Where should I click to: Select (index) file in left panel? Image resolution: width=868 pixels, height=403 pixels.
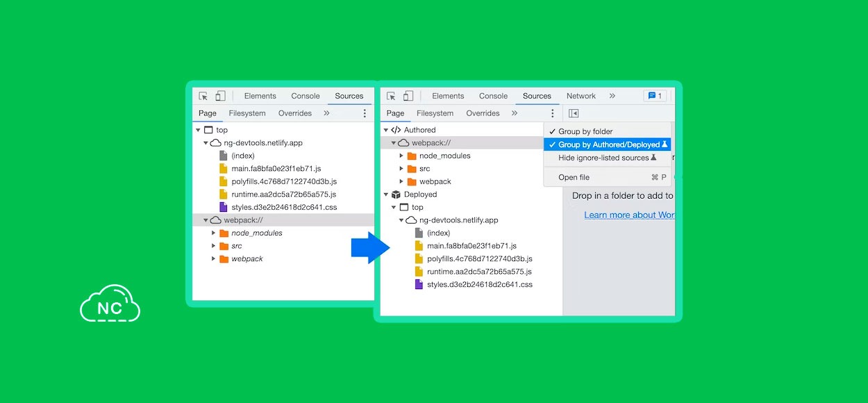click(x=243, y=156)
